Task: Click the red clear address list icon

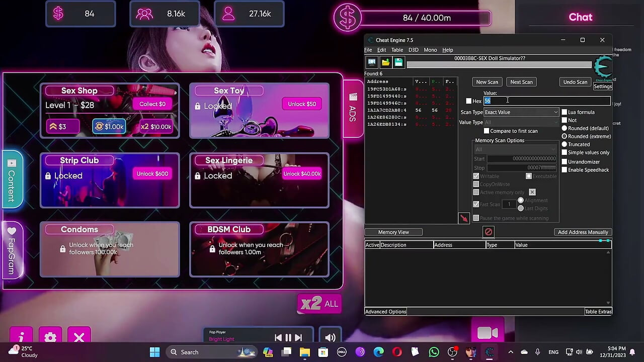Action: (488, 232)
